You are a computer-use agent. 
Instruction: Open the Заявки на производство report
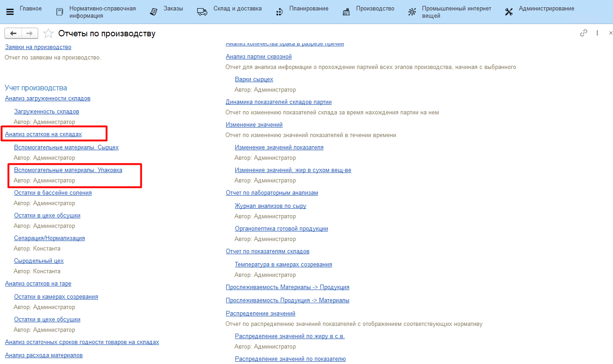coord(38,47)
